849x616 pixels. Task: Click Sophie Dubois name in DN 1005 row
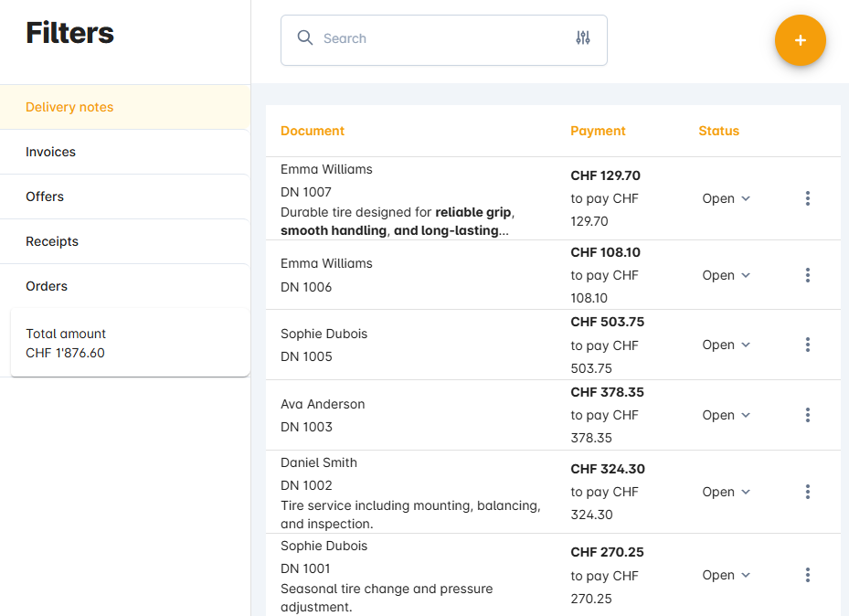324,334
